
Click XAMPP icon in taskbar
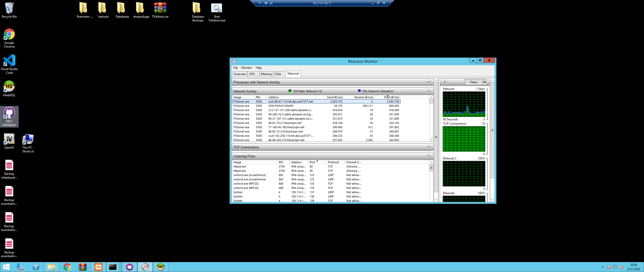click(98, 267)
